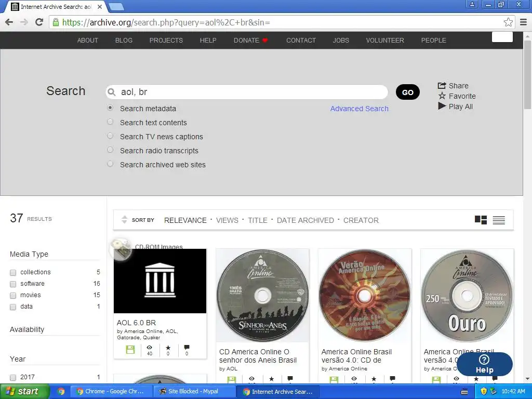Click favorites star on AOL 6.0 BR card
Image resolution: width=532 pixels, height=399 pixels.
(168, 348)
